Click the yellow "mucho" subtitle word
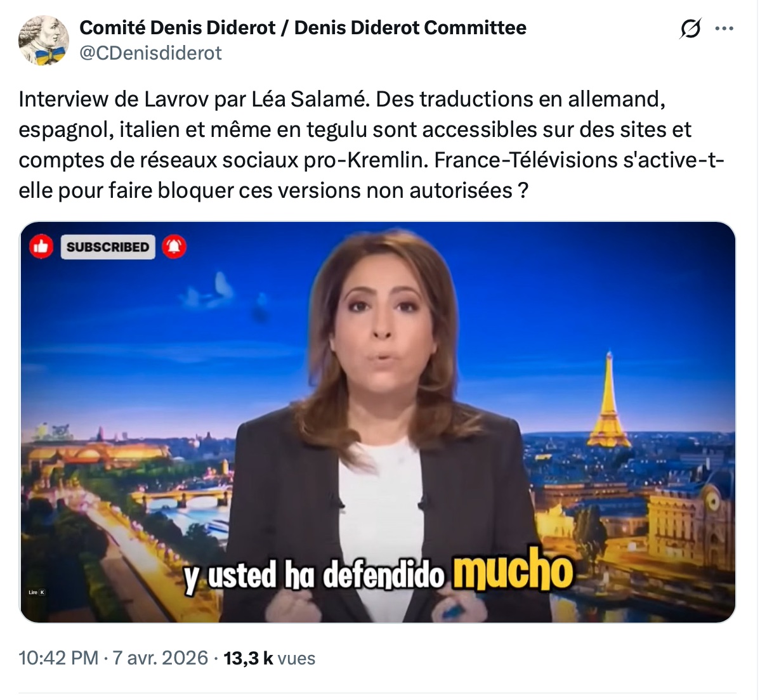Screen dimensions: 760x700 click(x=513, y=571)
